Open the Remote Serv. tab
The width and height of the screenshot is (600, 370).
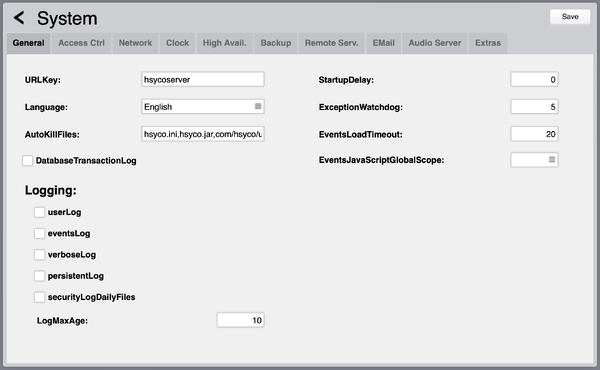click(332, 43)
